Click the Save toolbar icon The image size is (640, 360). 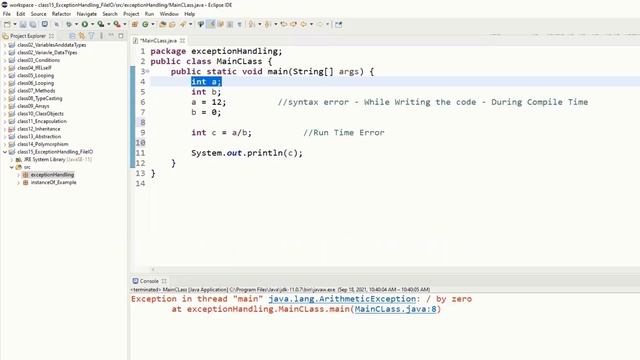pos(23,24)
